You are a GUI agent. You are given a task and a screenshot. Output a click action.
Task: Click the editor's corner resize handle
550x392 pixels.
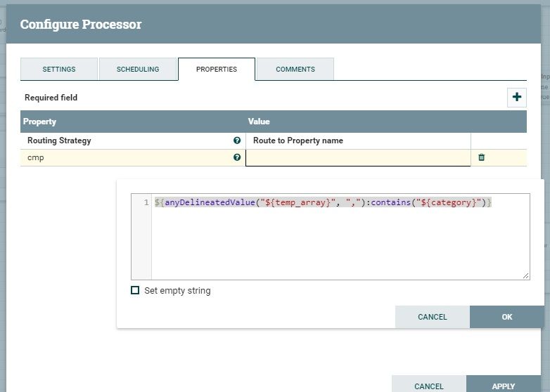pos(526,276)
